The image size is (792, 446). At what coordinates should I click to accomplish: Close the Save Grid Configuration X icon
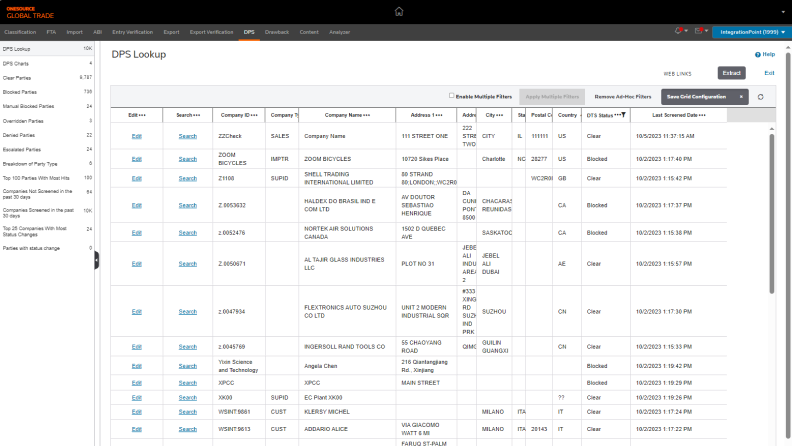click(740, 96)
